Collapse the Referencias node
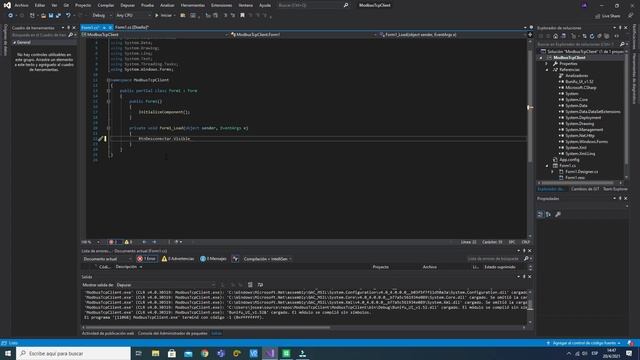Viewport: 640px width, 360px height. point(547,70)
